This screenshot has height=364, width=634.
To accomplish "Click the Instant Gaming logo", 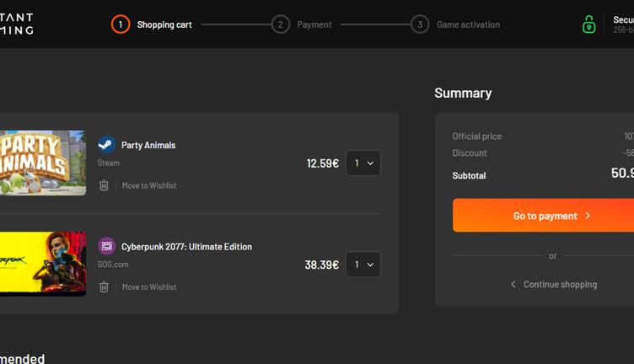I will coord(17,24).
